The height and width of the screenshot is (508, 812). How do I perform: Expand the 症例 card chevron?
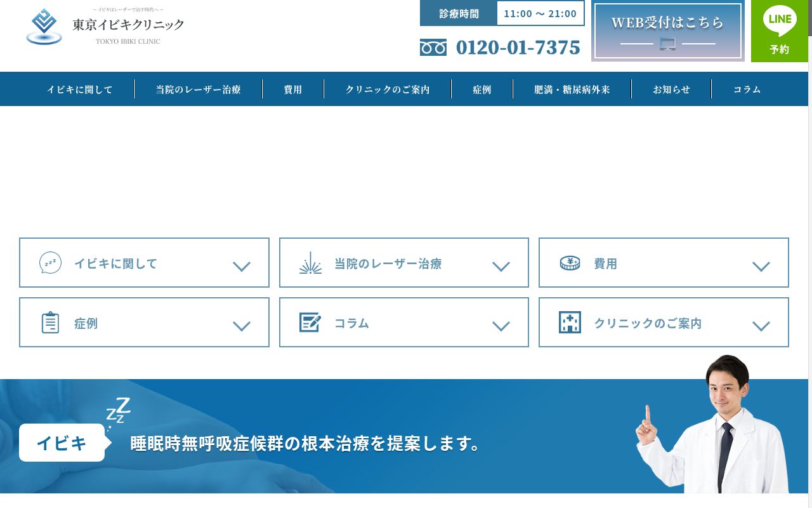(x=242, y=326)
